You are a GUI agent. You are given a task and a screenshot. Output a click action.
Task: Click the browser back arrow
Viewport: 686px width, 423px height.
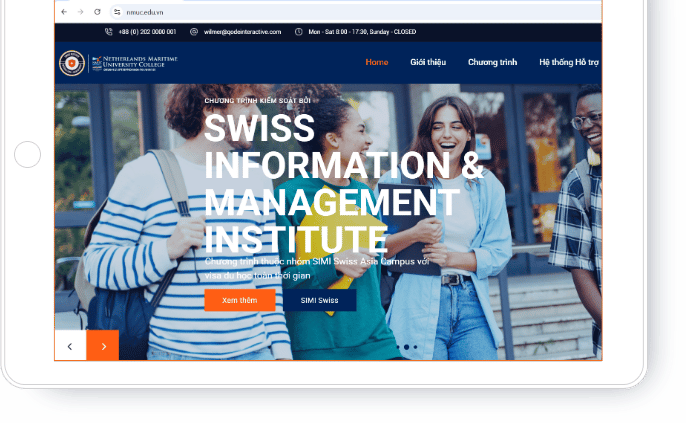click(65, 12)
